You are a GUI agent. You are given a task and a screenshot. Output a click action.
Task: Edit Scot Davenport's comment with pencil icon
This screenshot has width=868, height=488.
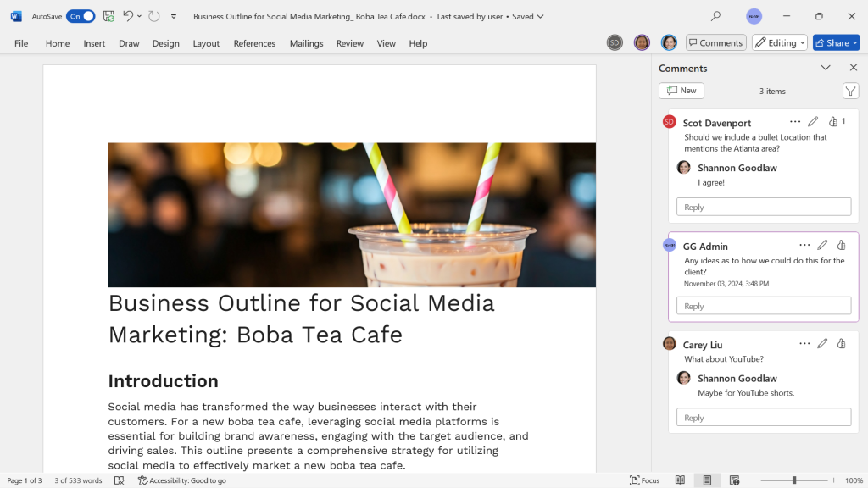pos(813,122)
